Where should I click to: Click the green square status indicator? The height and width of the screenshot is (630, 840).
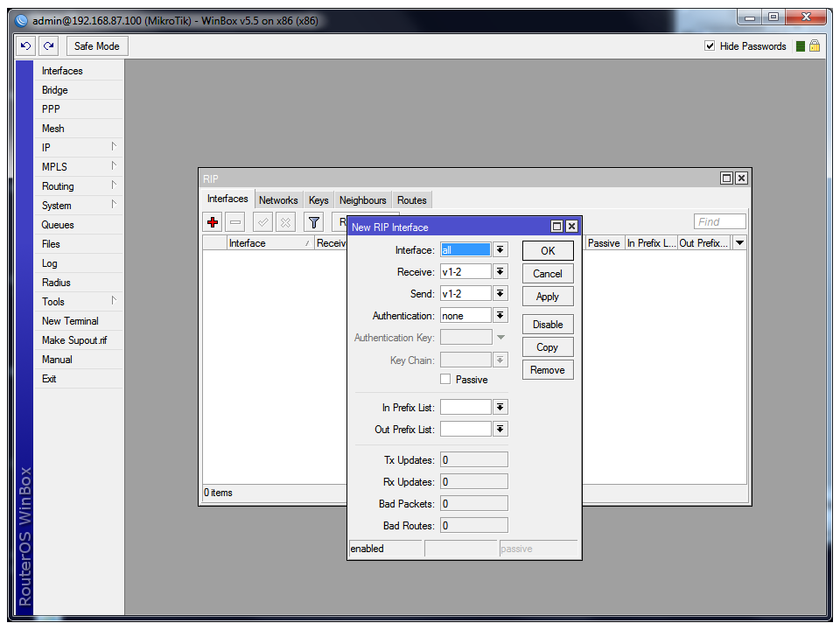click(800, 46)
